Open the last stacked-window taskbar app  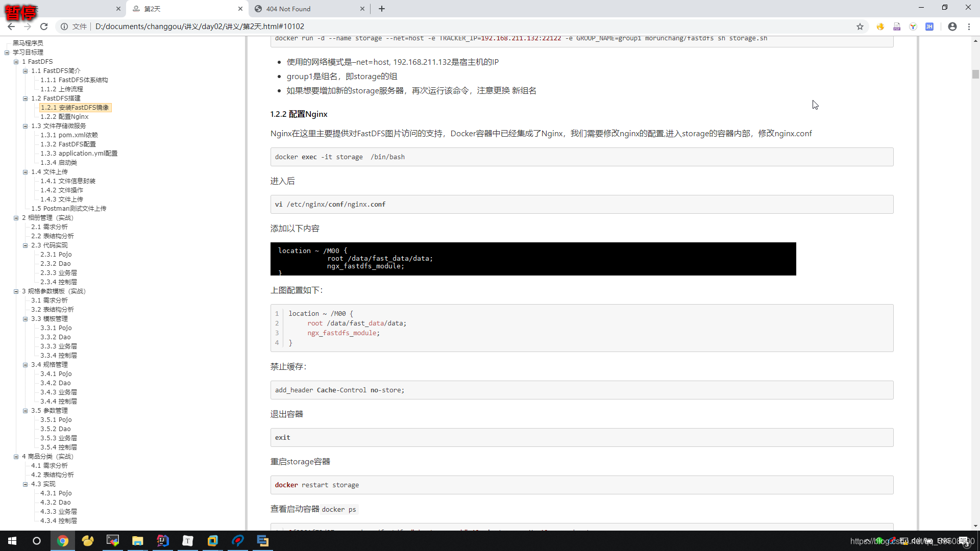click(263, 541)
